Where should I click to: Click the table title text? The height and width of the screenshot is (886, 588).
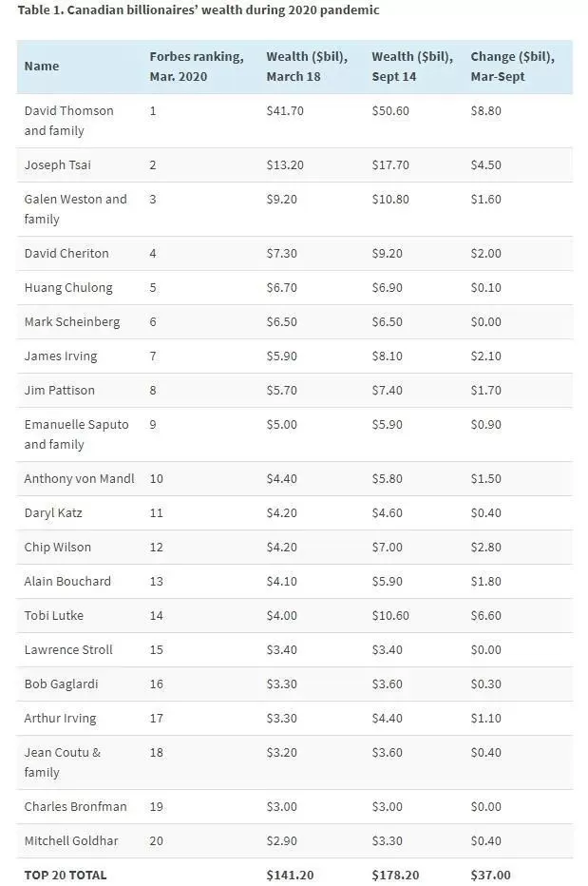click(x=199, y=10)
